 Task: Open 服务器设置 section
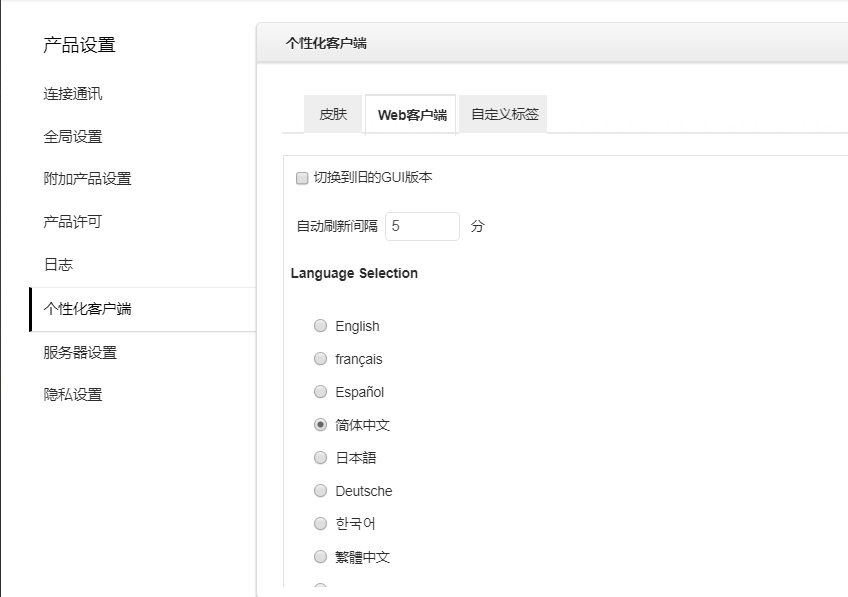click(x=80, y=352)
